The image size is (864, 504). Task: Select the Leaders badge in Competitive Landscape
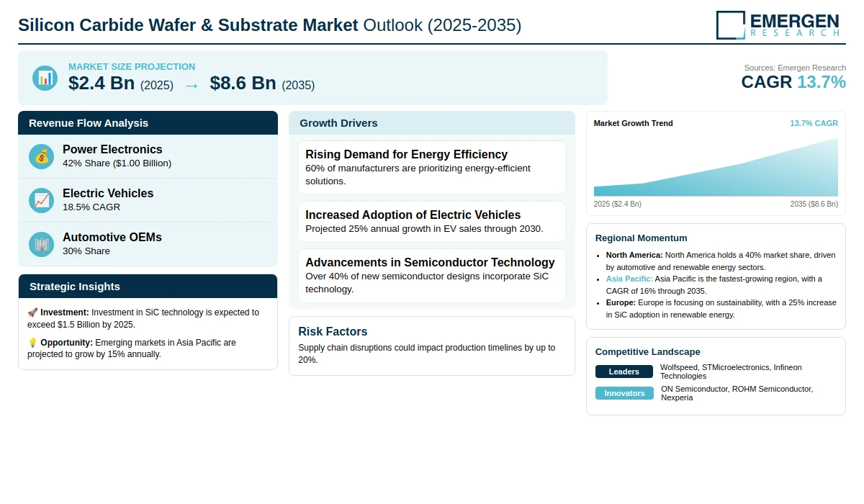coord(624,372)
